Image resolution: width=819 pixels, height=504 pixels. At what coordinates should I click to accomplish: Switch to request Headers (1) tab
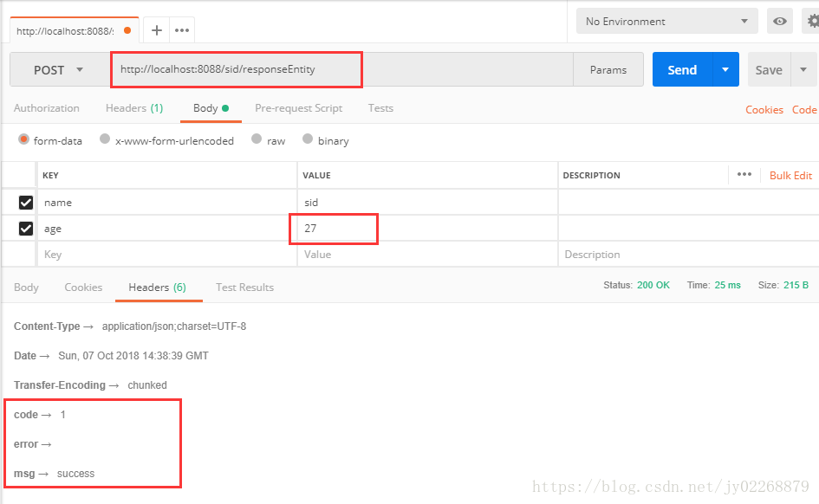[134, 108]
